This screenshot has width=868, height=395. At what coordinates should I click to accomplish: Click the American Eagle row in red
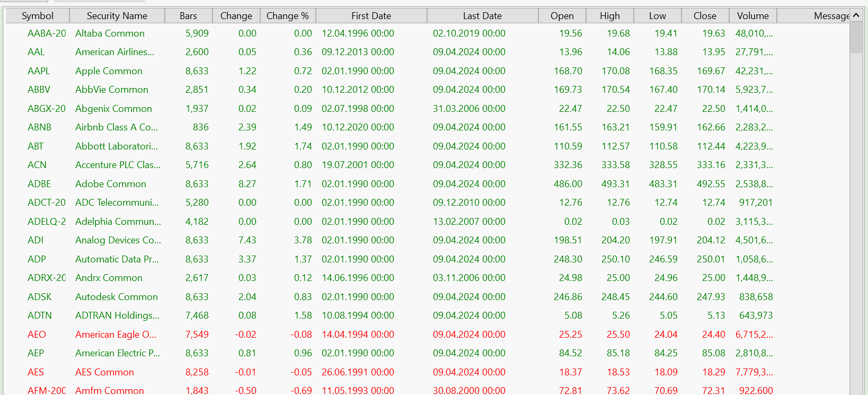tap(116, 335)
